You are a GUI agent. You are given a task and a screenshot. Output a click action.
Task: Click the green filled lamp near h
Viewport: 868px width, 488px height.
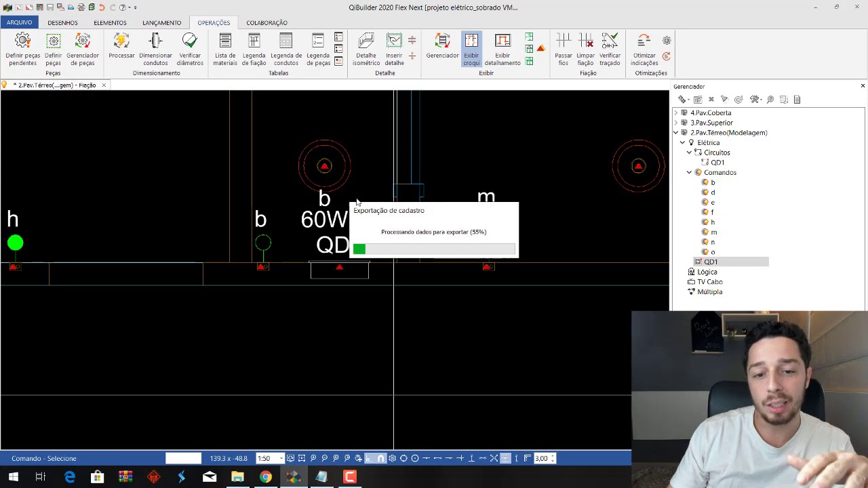click(16, 243)
